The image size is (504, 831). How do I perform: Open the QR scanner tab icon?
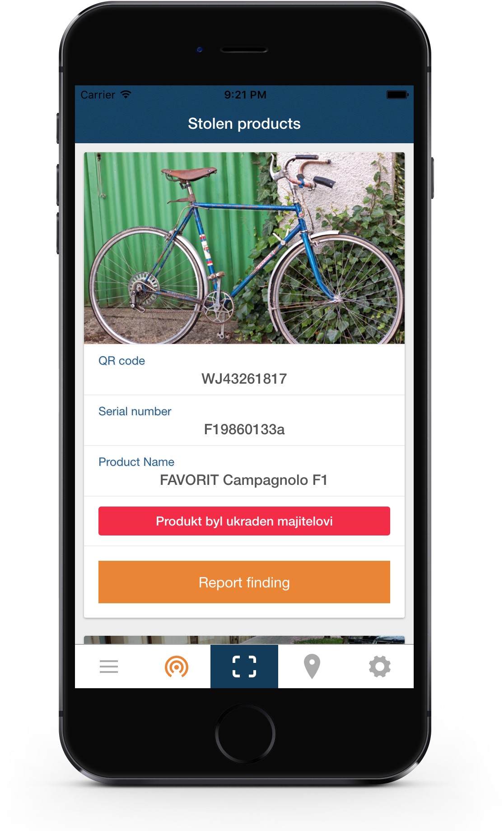point(244,667)
